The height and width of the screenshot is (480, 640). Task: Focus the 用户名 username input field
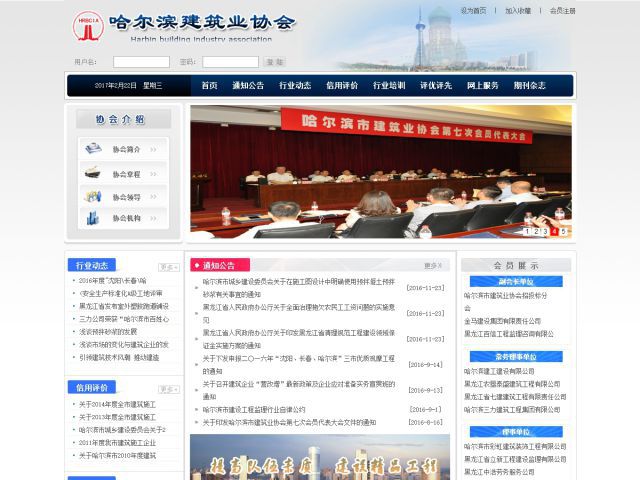[141, 62]
